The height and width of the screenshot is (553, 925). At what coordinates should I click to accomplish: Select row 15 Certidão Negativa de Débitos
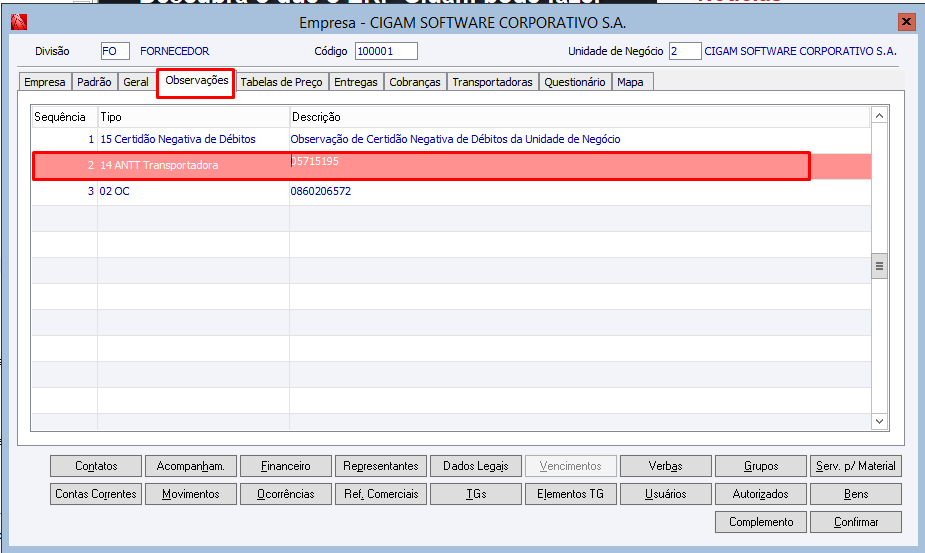pos(452,139)
